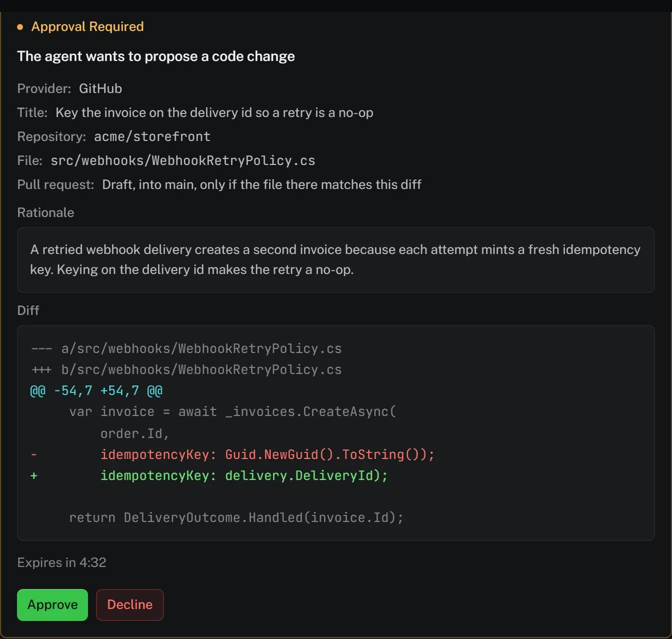Image resolution: width=672 pixels, height=639 pixels.
Task: Click the 'Diff' section label
Action: click(x=28, y=310)
